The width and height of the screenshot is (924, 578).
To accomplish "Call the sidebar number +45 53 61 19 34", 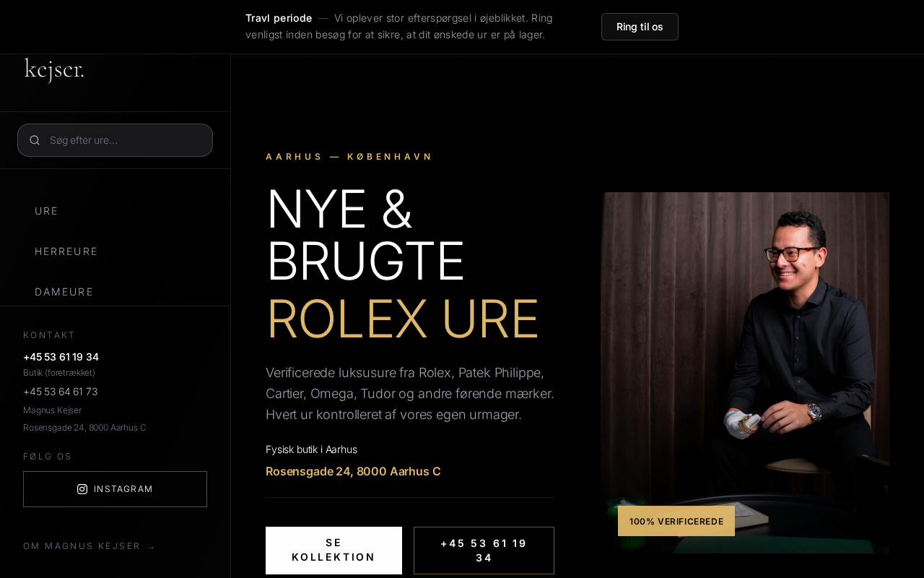I will coord(61,357).
